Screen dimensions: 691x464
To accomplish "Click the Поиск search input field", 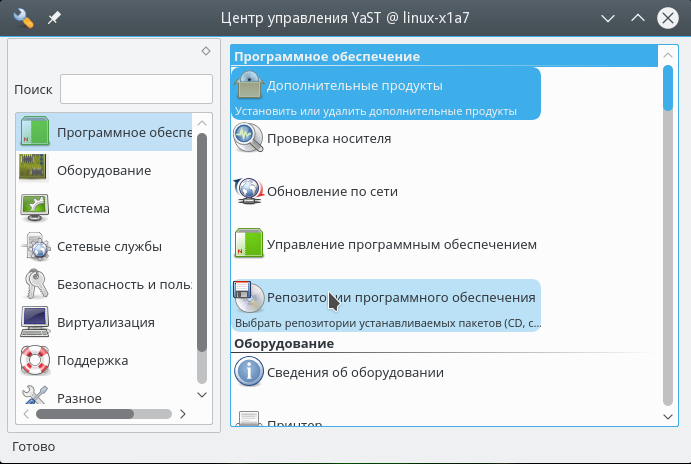I will (x=136, y=89).
